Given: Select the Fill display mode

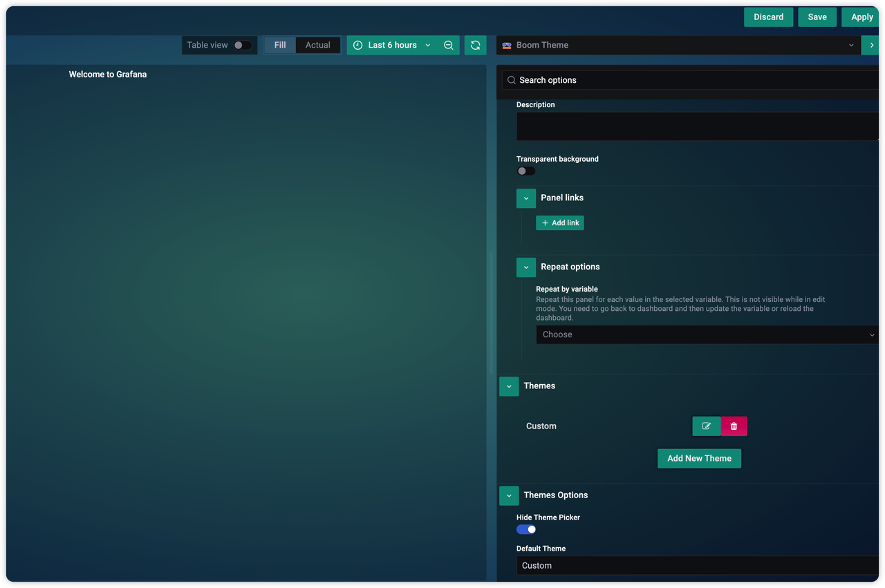Looking at the screenshot, I should click(x=280, y=45).
